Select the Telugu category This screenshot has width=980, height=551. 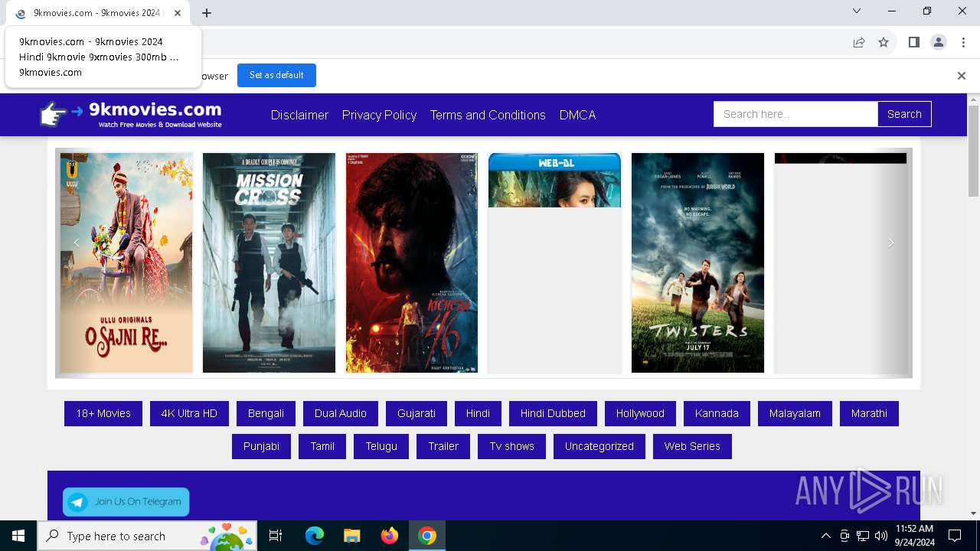[381, 446]
